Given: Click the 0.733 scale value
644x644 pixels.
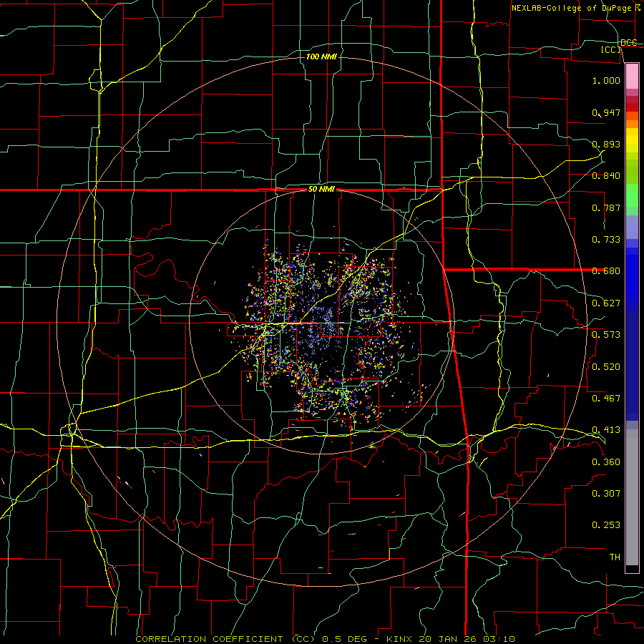Looking at the screenshot, I should pos(606,240).
